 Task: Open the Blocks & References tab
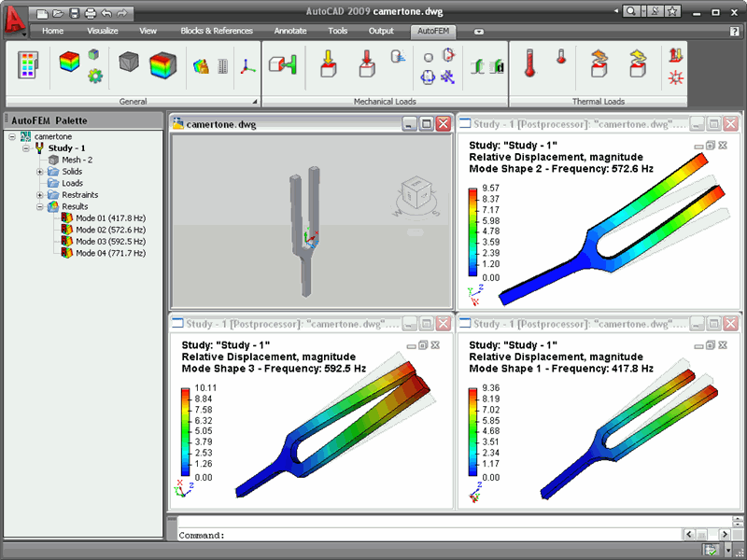pyautogui.click(x=217, y=31)
